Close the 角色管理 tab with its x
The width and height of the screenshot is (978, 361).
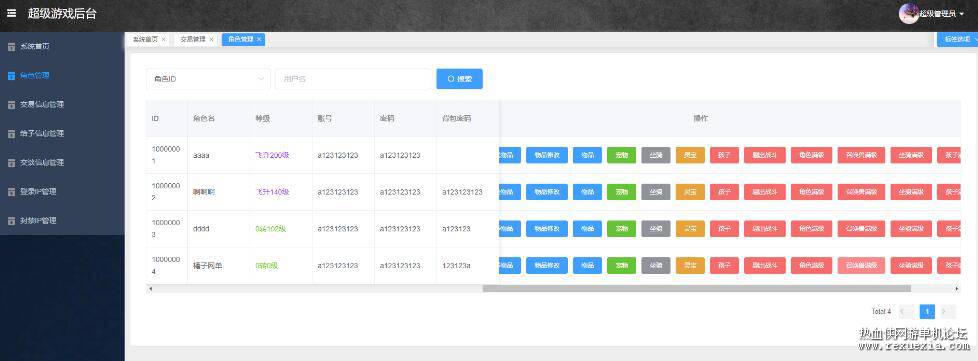tap(259, 39)
